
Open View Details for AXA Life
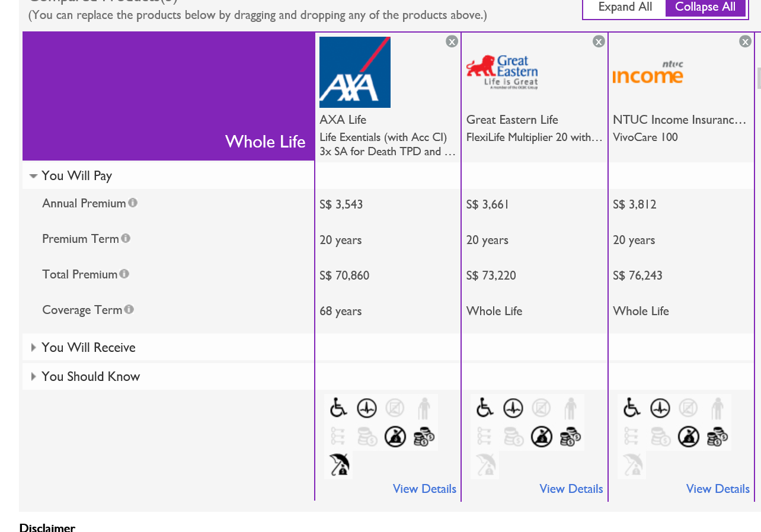tap(424, 489)
